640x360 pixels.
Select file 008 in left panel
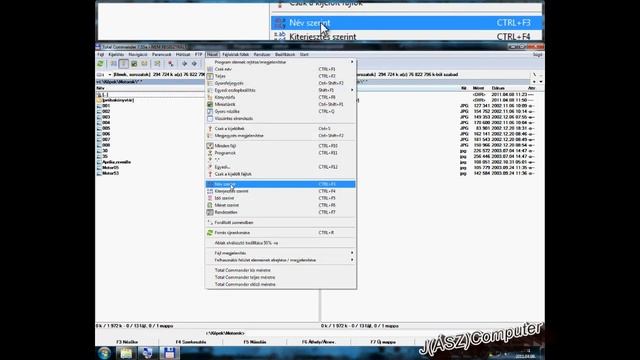[106, 145]
